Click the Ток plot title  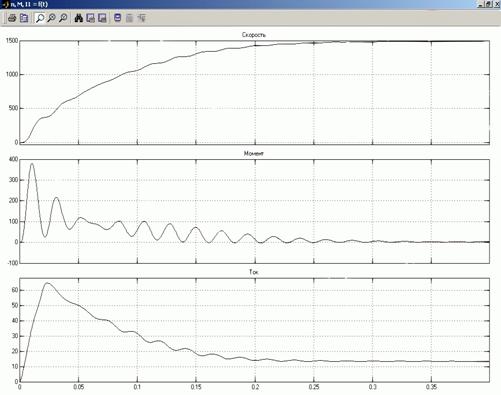point(254,272)
